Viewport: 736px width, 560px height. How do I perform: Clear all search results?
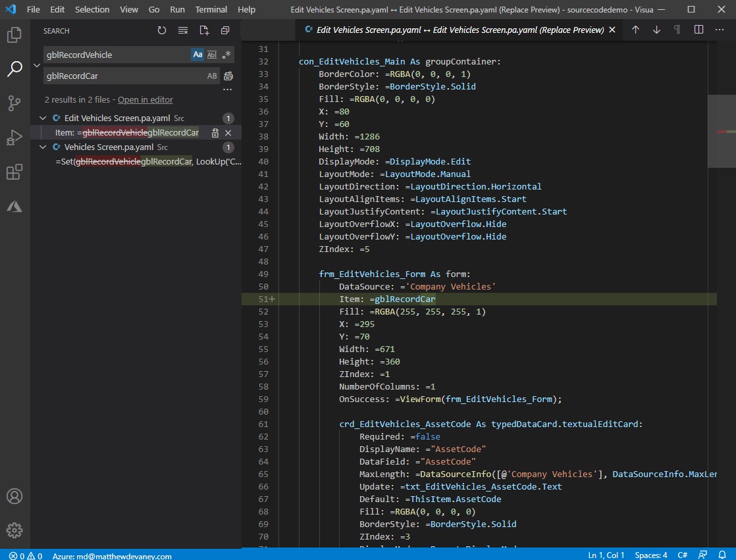182,30
